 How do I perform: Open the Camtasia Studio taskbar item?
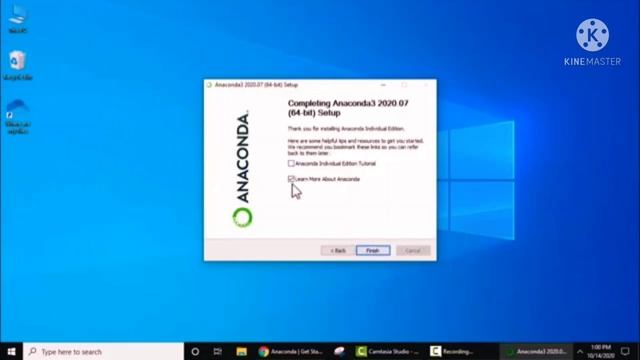click(387, 351)
